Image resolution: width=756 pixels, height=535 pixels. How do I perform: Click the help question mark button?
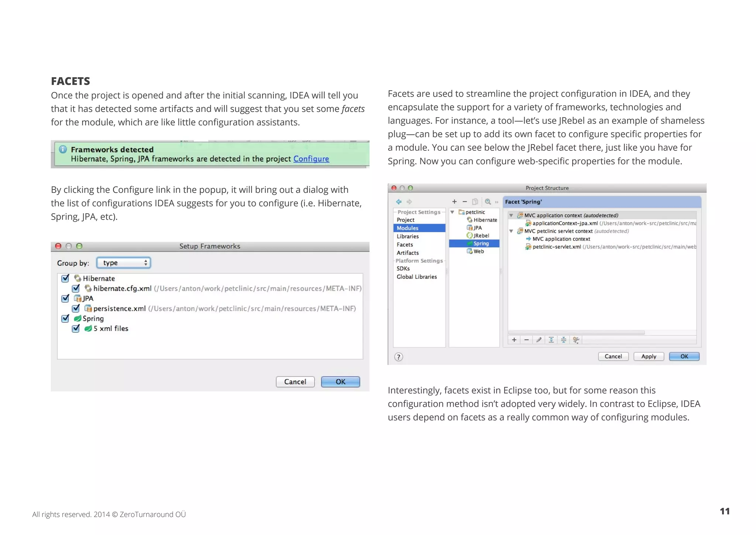point(398,357)
